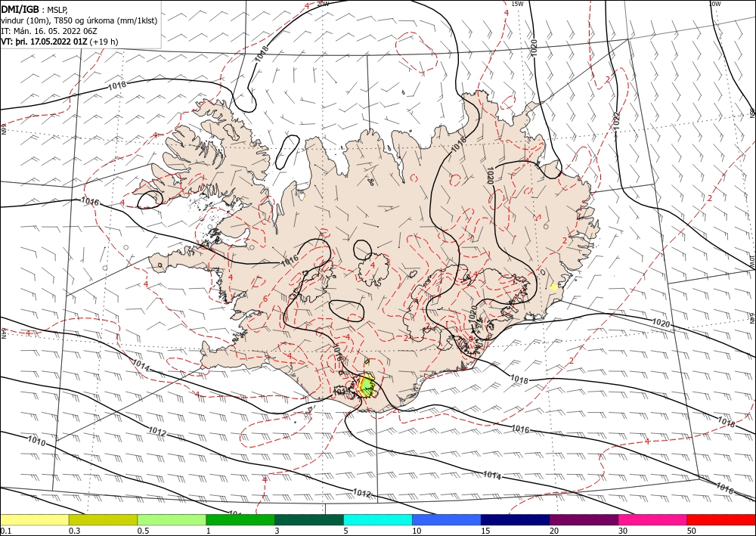Click the 'DMI/IGB : MSLP,' title text
The height and width of the screenshot is (536, 756).
(x=34, y=8)
